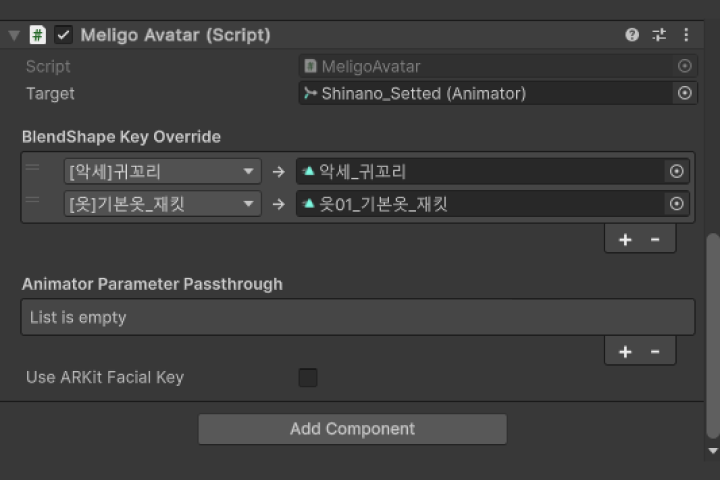This screenshot has height=480, width=720.
Task: Open presets icon for Meligo Avatar component
Action: pos(659,35)
